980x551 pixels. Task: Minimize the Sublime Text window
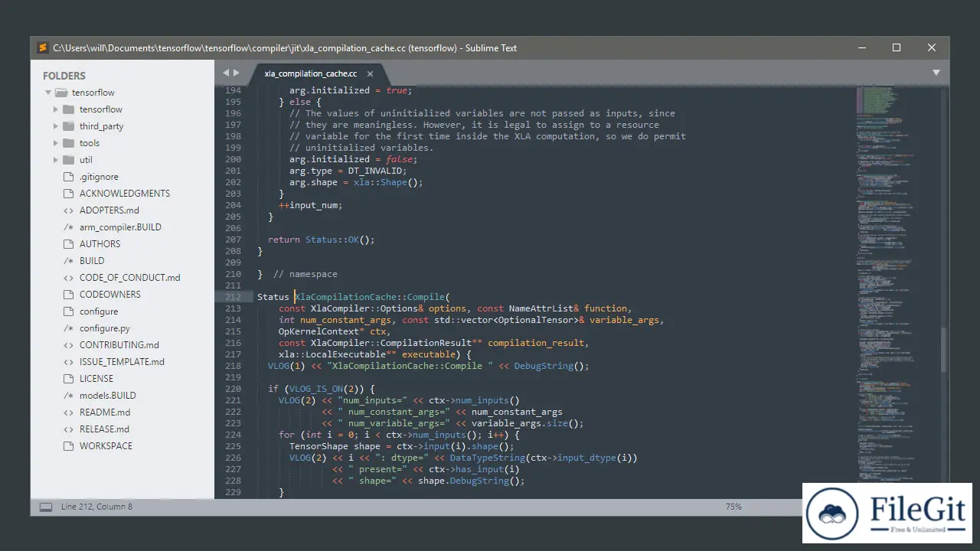[x=861, y=47]
